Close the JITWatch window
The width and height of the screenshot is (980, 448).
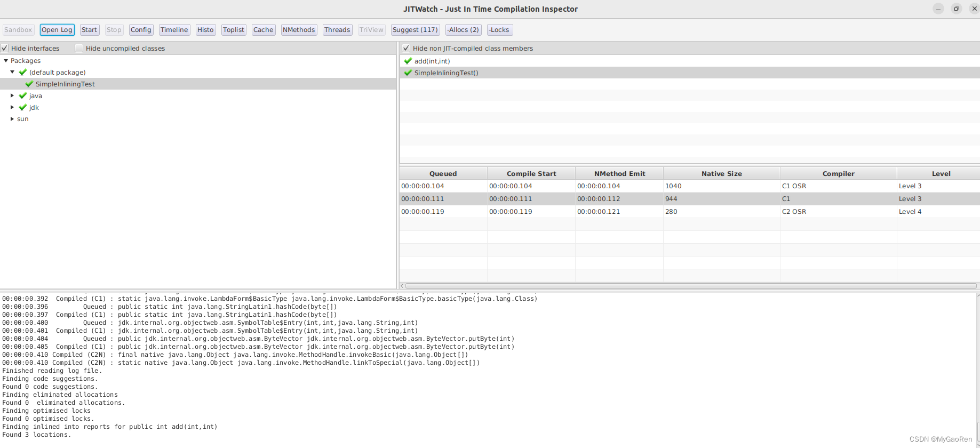(974, 9)
